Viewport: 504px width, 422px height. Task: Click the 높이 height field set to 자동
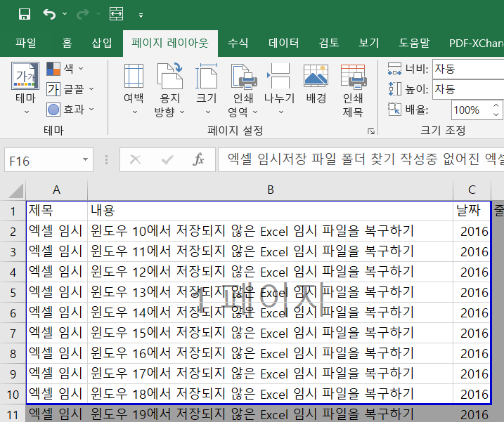click(468, 89)
